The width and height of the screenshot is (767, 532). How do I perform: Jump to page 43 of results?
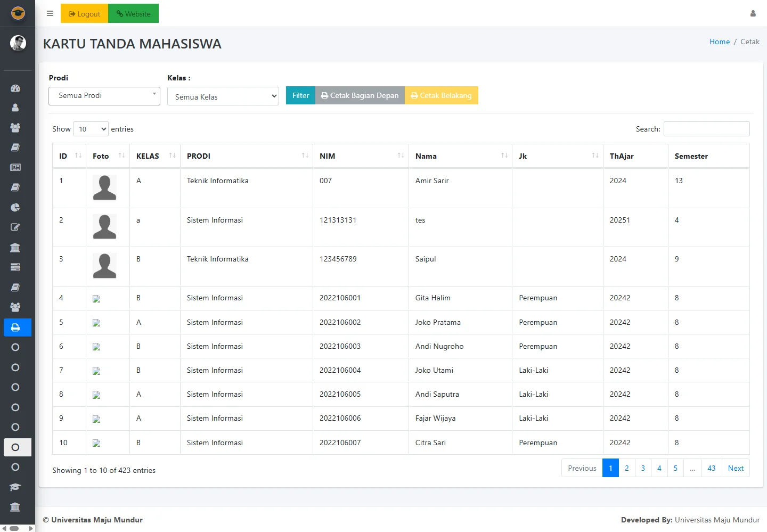point(711,468)
